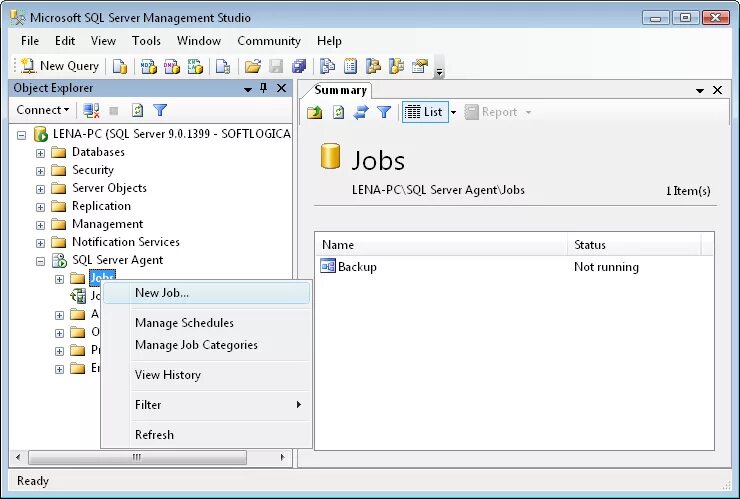Choose Refresh from context menu
This screenshot has height=499, width=740.
(207, 435)
